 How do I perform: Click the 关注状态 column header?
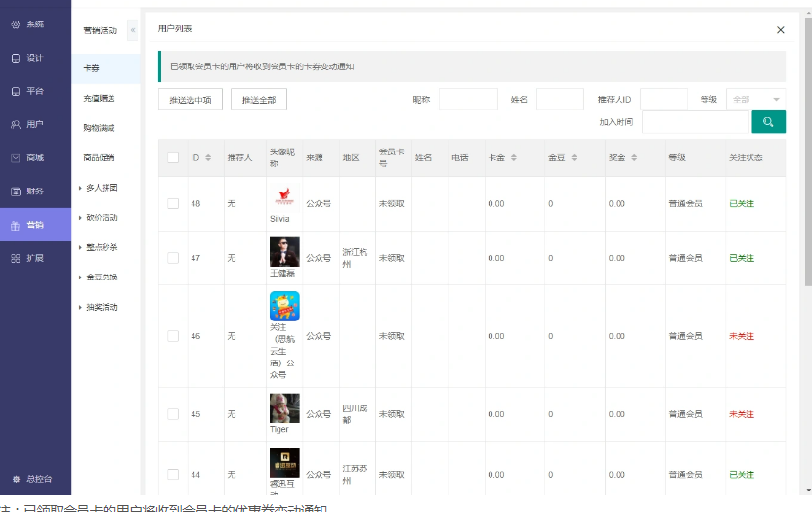coord(746,158)
